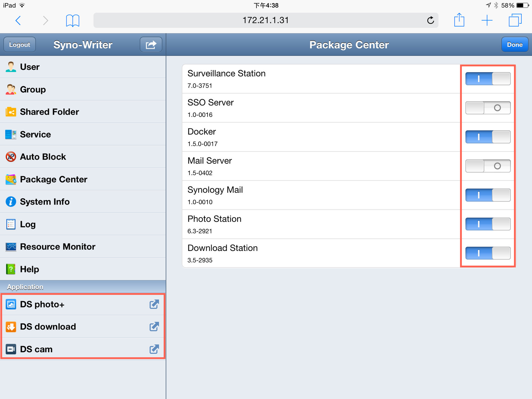Open System Info sidebar entry
Screen dimensions: 532x399
[x=83, y=202]
